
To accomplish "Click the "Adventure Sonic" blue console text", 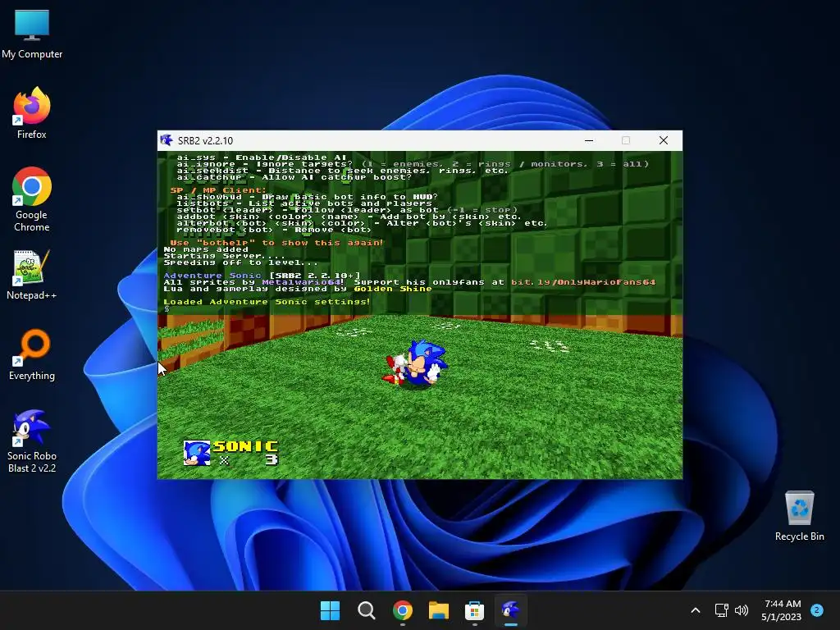I will (x=212, y=276).
